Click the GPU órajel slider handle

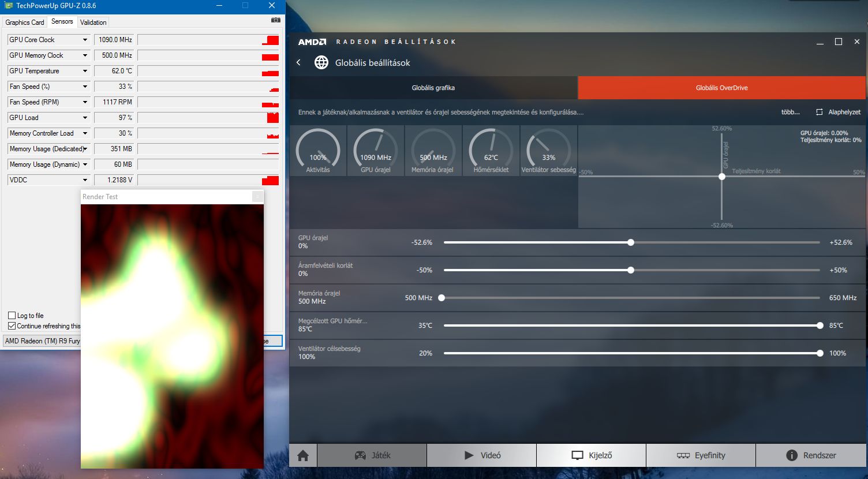click(x=631, y=242)
